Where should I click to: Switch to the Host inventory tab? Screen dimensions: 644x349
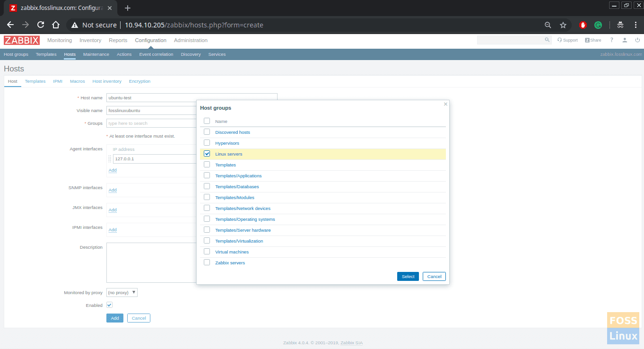(107, 81)
